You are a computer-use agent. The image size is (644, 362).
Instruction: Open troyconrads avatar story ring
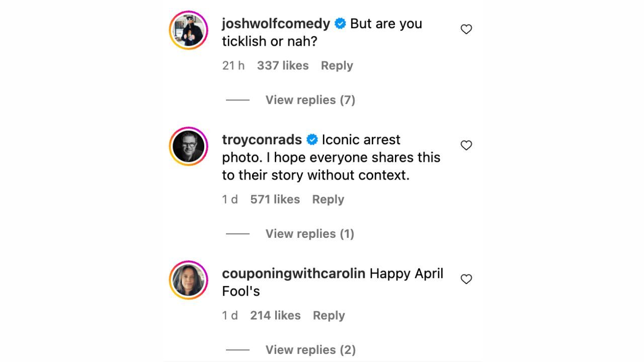[189, 146]
